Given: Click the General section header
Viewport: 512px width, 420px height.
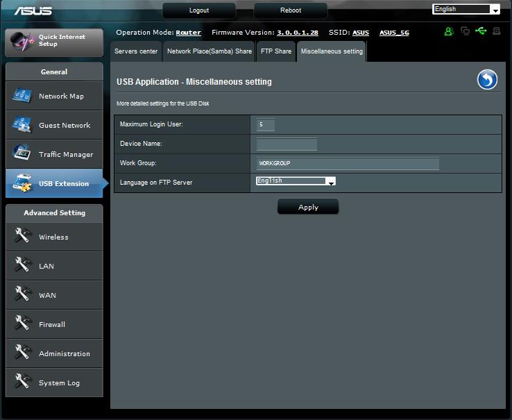Looking at the screenshot, I should (54, 72).
